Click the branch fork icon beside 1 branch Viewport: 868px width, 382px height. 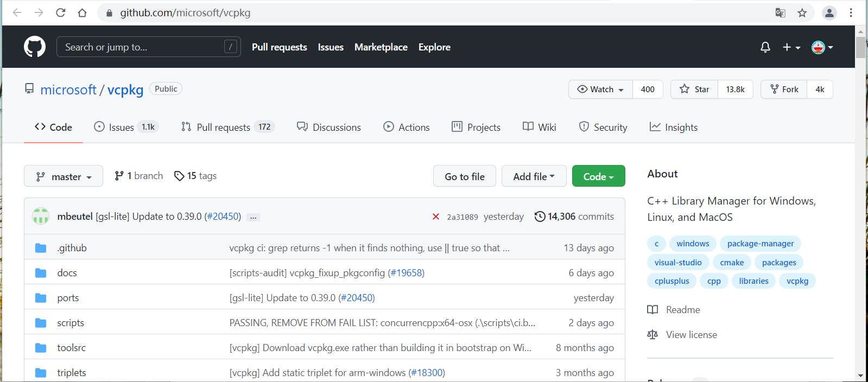(x=119, y=176)
